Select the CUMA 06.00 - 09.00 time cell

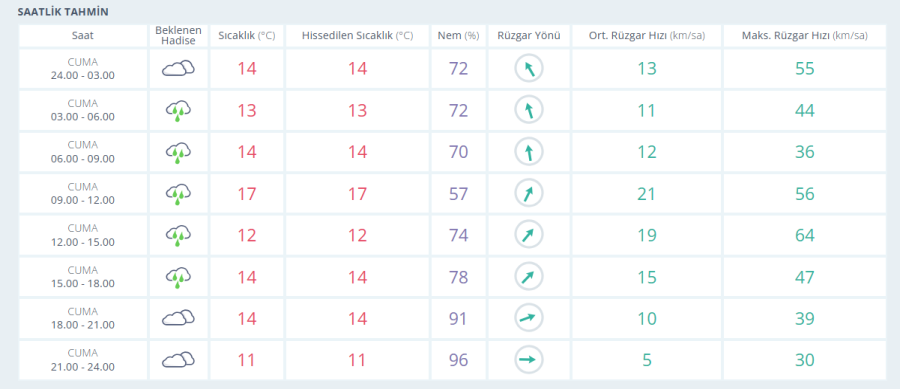[x=83, y=153]
